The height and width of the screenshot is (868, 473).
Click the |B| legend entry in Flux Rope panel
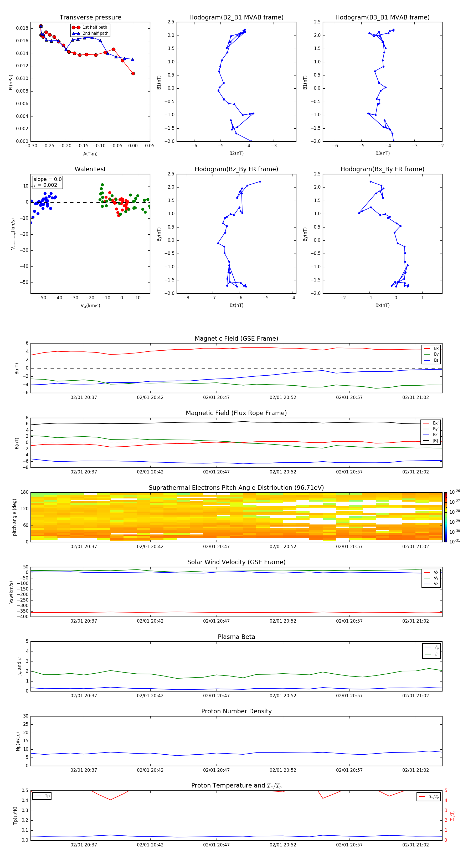(x=431, y=441)
